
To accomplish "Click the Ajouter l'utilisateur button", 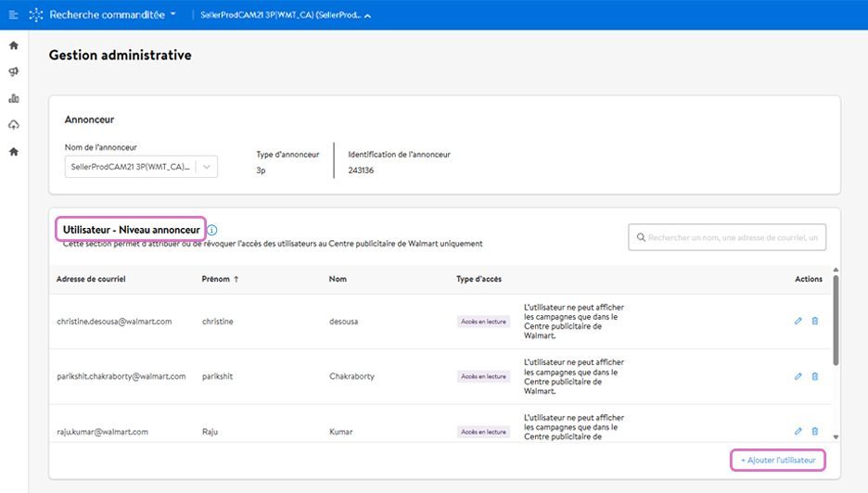I will (x=777, y=461).
